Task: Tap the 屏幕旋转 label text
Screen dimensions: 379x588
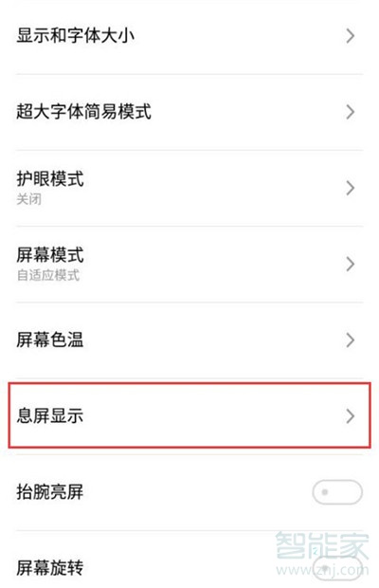Action: tap(50, 568)
